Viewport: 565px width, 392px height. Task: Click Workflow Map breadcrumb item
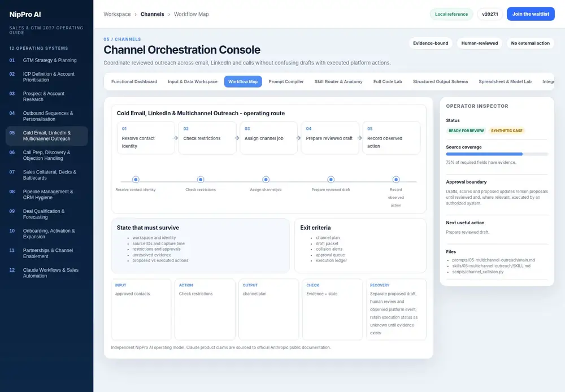[x=192, y=14]
